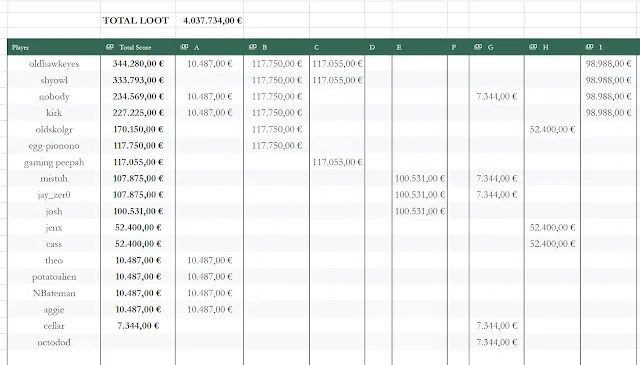Select total score 333.793,00 € for shyowl

coord(138,80)
